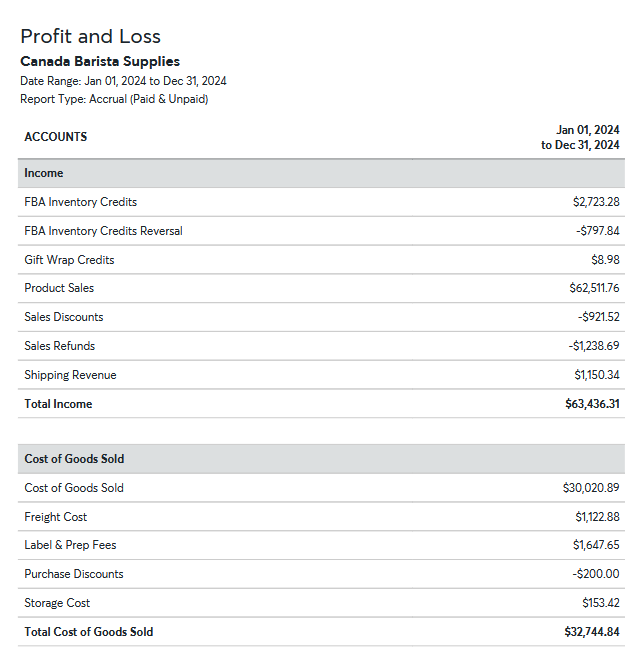Open the FBA Inventory Credits Reversal account
This screenshot has height=663, width=643.
click(103, 231)
